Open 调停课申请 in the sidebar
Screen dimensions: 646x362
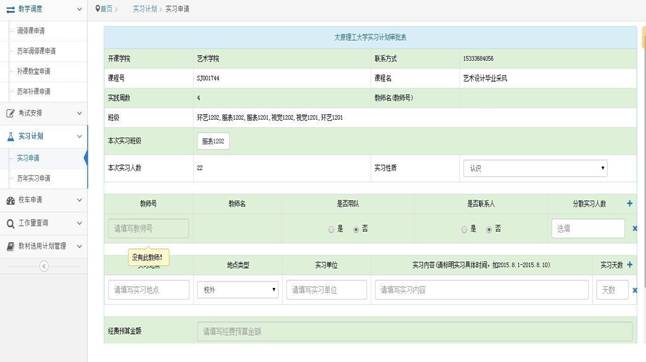pyautogui.click(x=31, y=30)
